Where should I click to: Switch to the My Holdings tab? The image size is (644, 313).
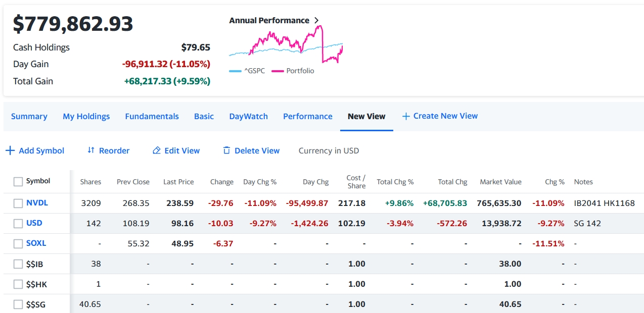pos(86,116)
